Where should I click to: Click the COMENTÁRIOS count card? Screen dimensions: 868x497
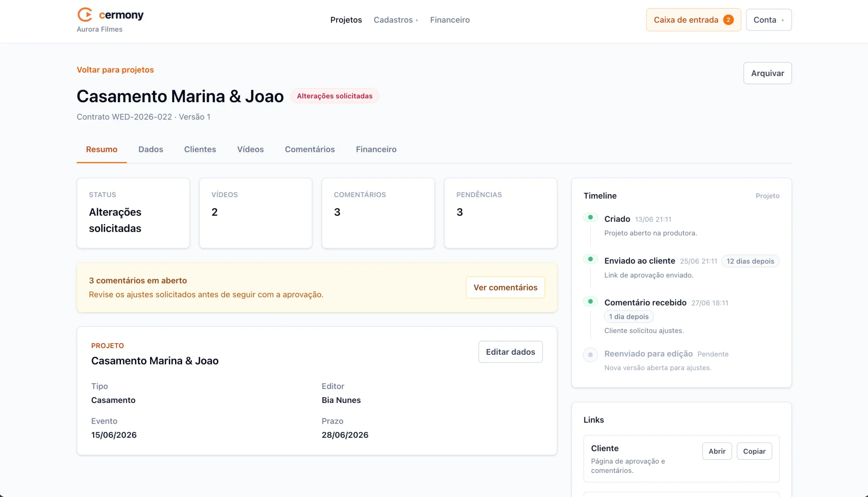[x=378, y=213]
